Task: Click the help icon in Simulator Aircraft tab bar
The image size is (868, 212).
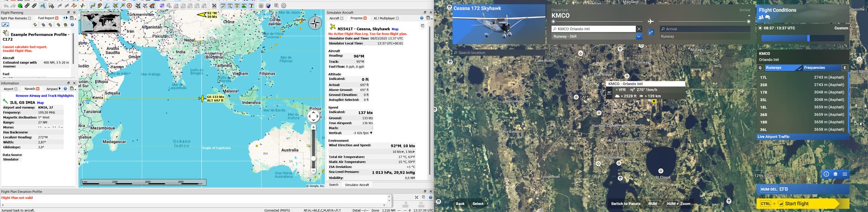Action: [x=422, y=18]
